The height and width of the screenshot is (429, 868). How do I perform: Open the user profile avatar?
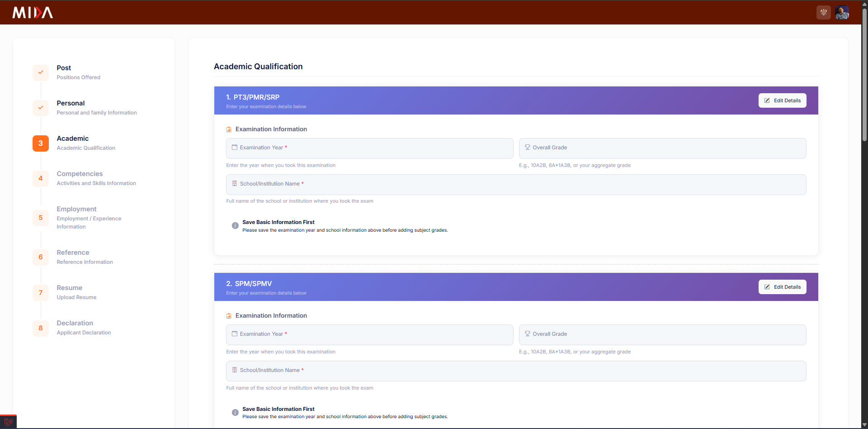(x=842, y=13)
